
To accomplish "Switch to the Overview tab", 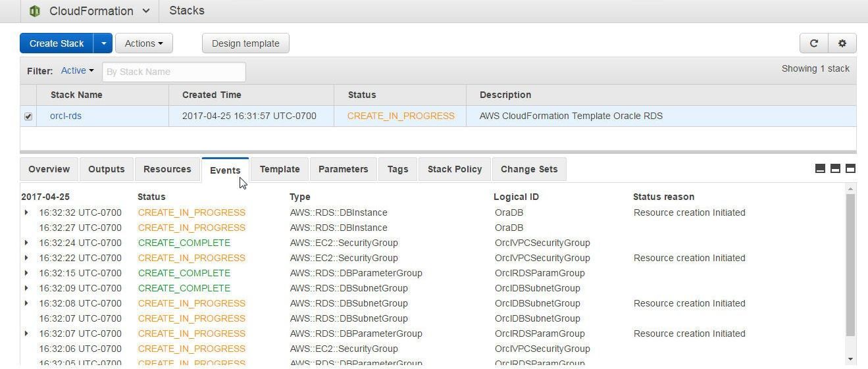I will [x=49, y=169].
